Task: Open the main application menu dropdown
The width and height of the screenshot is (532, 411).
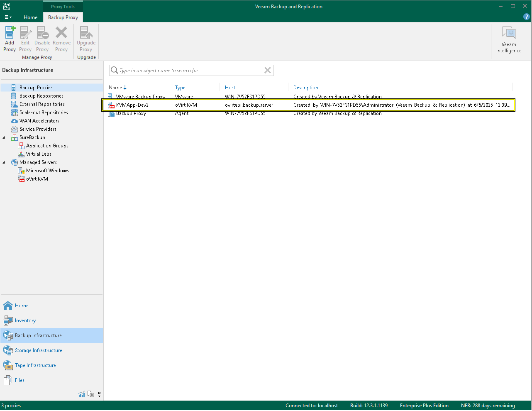Action: click(8, 17)
